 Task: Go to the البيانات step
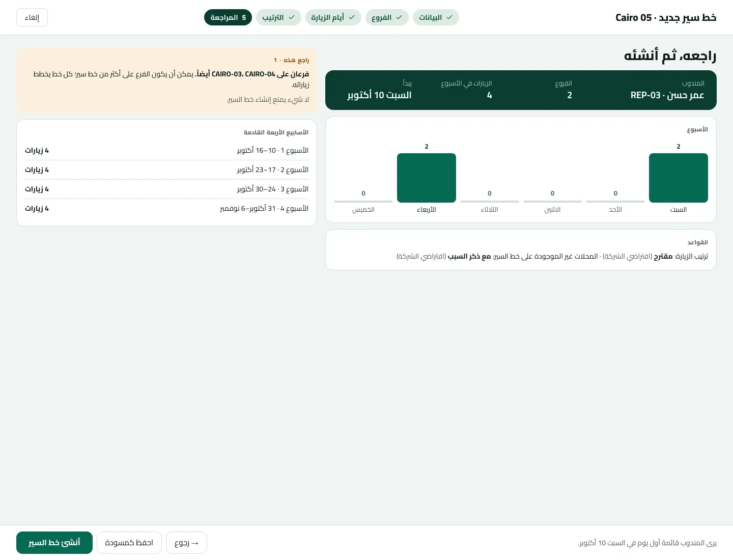point(436,17)
